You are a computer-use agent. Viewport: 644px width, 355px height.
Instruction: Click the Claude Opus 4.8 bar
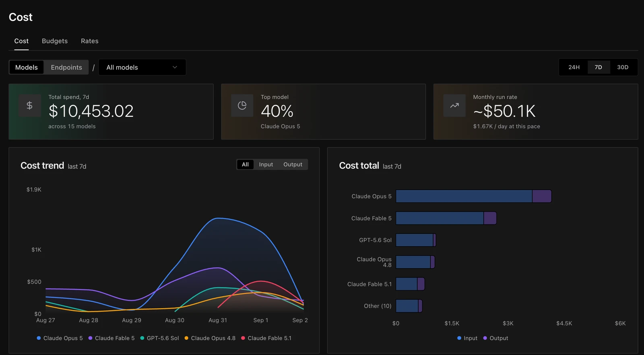tap(415, 262)
